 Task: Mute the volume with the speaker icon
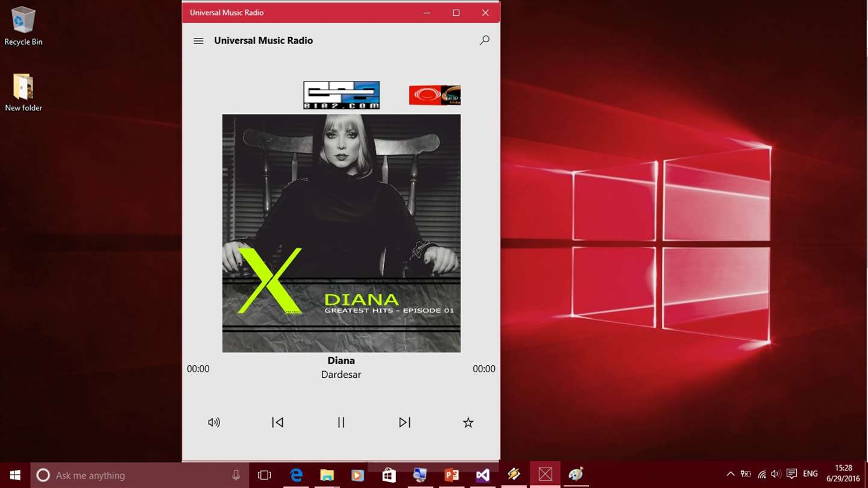[x=214, y=422]
